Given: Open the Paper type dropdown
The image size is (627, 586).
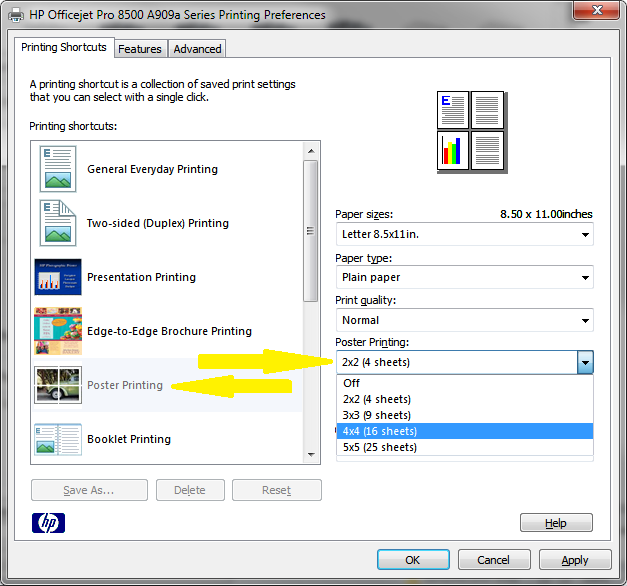Looking at the screenshot, I should pyautogui.click(x=465, y=277).
